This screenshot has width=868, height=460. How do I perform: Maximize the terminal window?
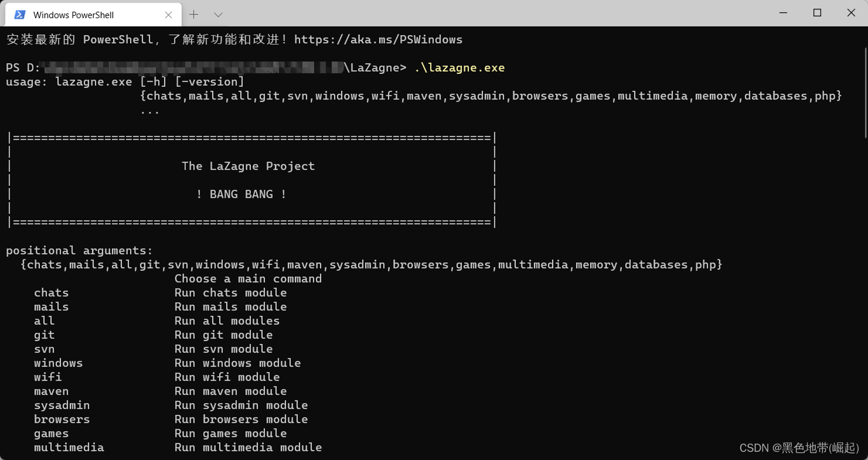[x=817, y=13]
